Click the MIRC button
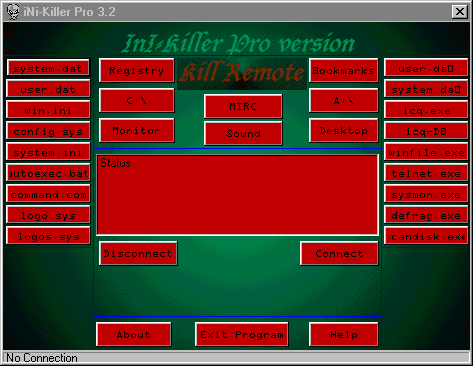 click(x=243, y=106)
